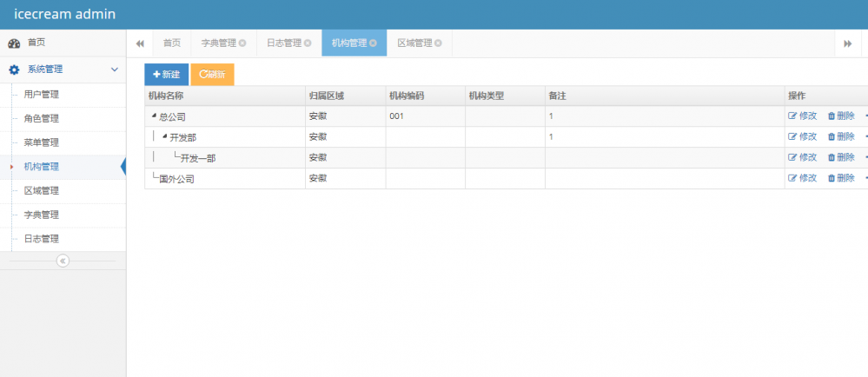
Task: Open 日志管理 in sidebar
Action: coord(42,239)
